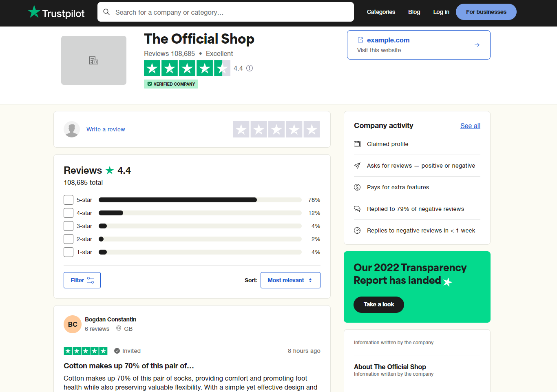
Task: Click the filter sliders icon in Filter button
Action: click(x=91, y=280)
